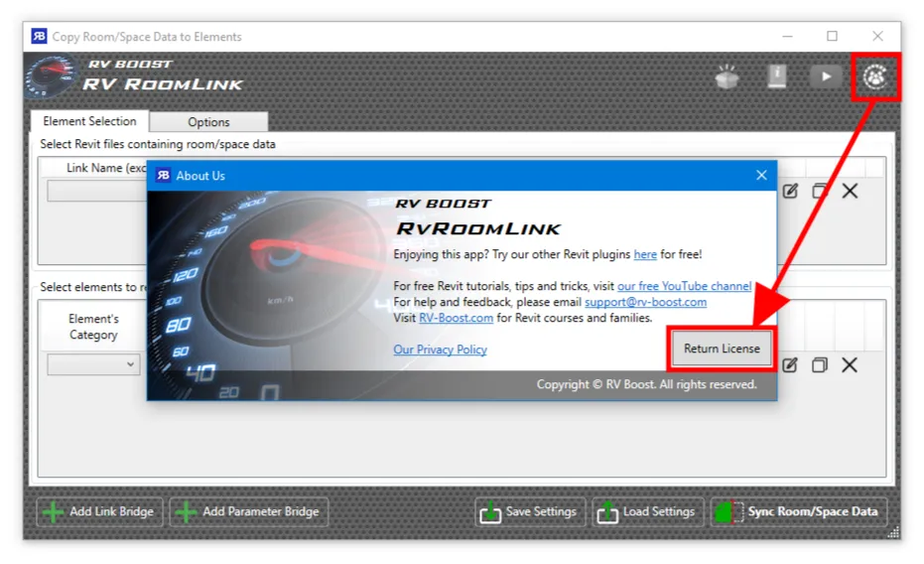The height and width of the screenshot is (564, 924).
Task: Delete the link row with X icon
Action: [850, 191]
